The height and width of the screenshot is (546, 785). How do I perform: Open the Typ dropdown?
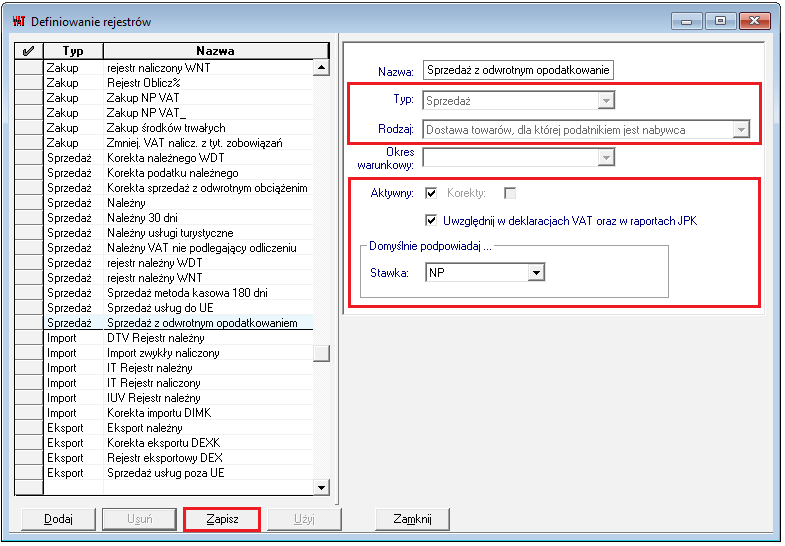pos(606,101)
